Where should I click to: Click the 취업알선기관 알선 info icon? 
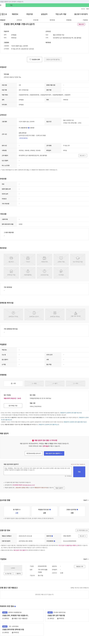[x=50, y=509]
